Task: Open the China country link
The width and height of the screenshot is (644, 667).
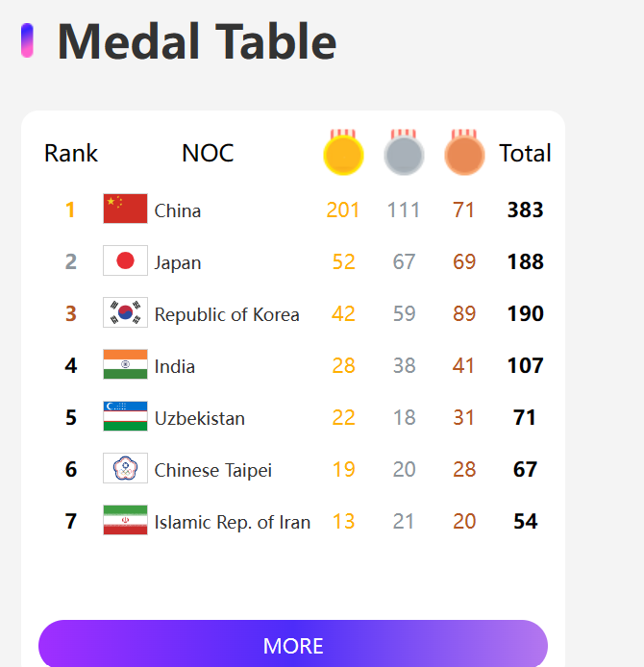Action: [x=178, y=210]
